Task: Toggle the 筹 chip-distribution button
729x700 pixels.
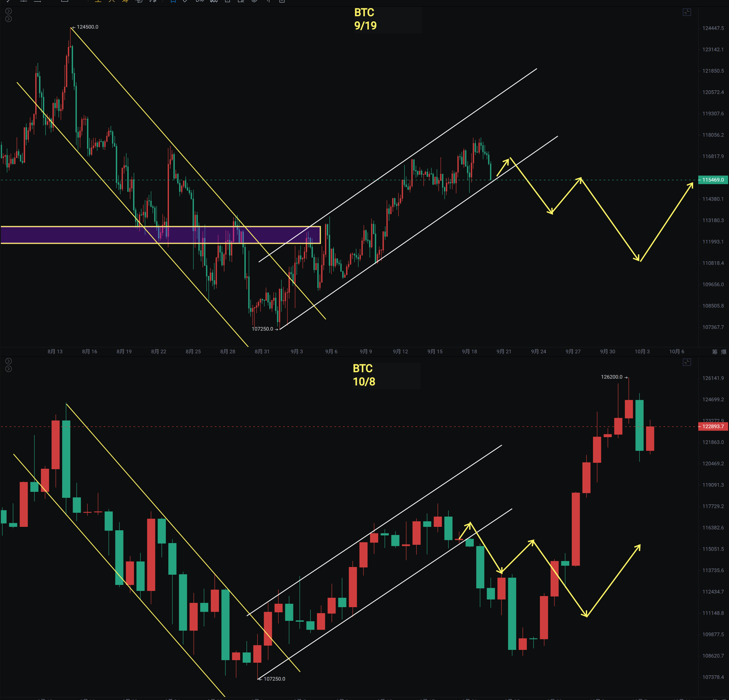Action: click(x=714, y=352)
